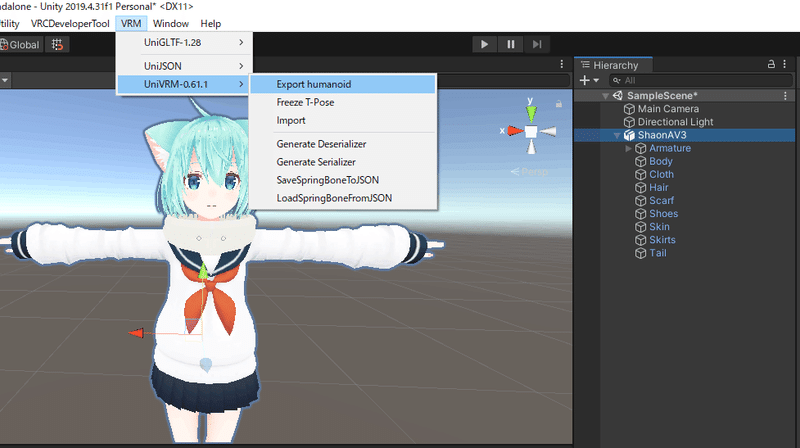
Task: Open the SampleScene options kebab menu
Action: 785,95
